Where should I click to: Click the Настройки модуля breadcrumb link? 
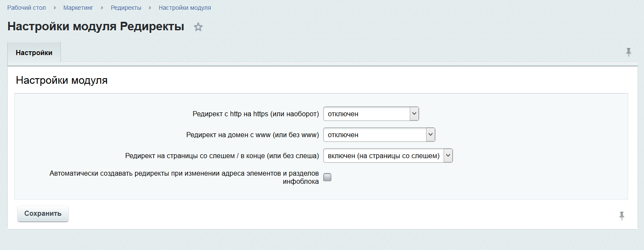[x=185, y=8]
